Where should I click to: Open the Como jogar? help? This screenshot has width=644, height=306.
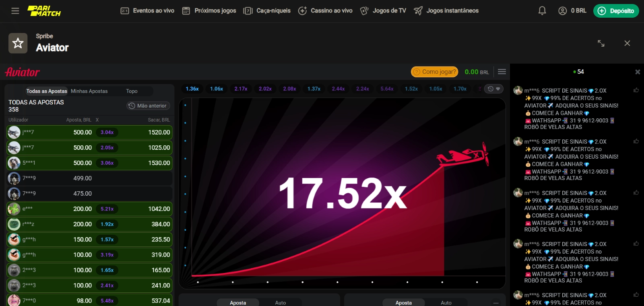(x=434, y=72)
